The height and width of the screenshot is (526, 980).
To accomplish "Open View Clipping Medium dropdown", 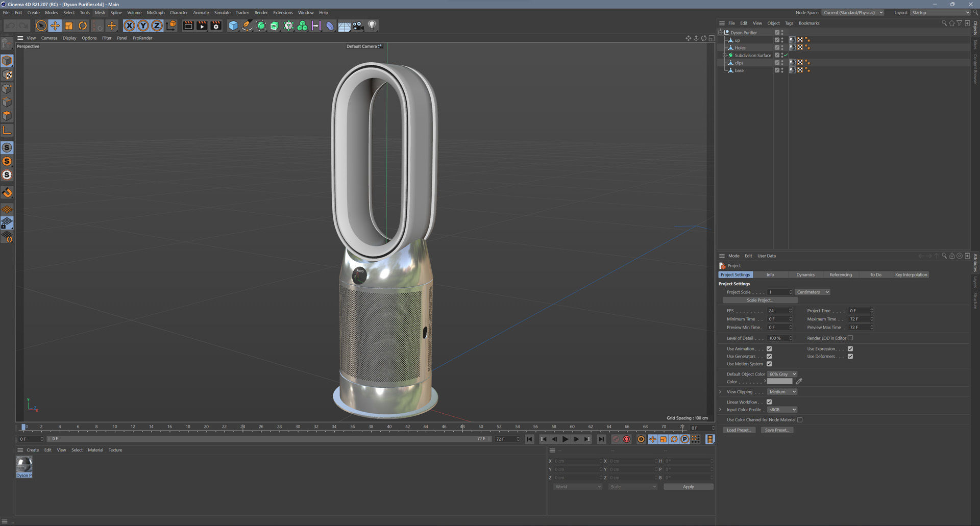I will [x=782, y=392].
